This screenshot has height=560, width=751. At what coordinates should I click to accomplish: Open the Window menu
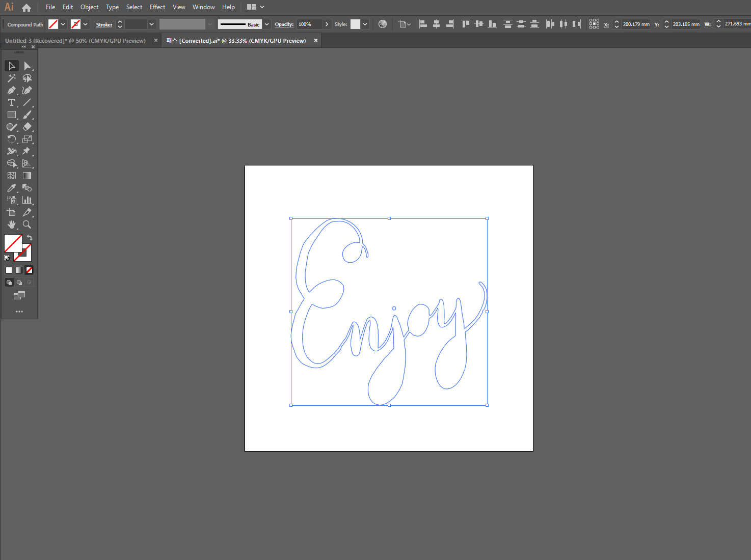[x=203, y=7]
